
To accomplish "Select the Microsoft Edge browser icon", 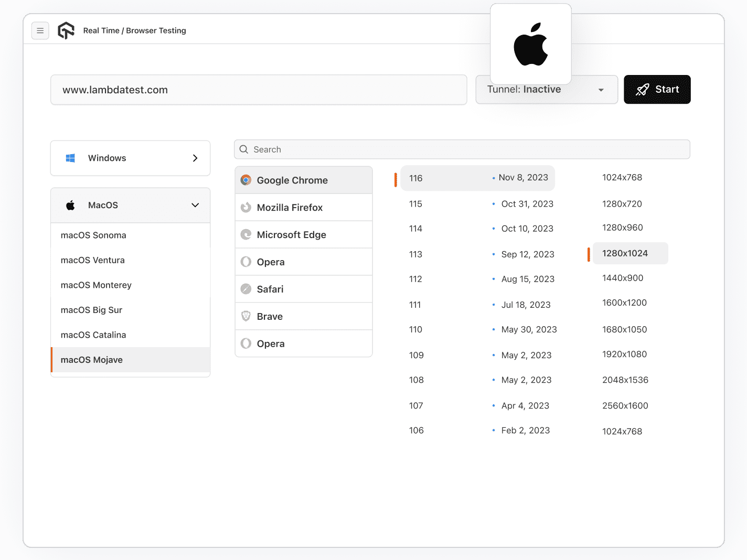I will click(x=246, y=234).
